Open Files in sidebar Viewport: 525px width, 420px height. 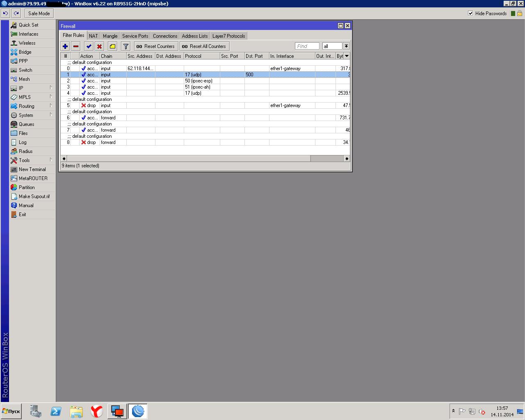tap(32, 133)
